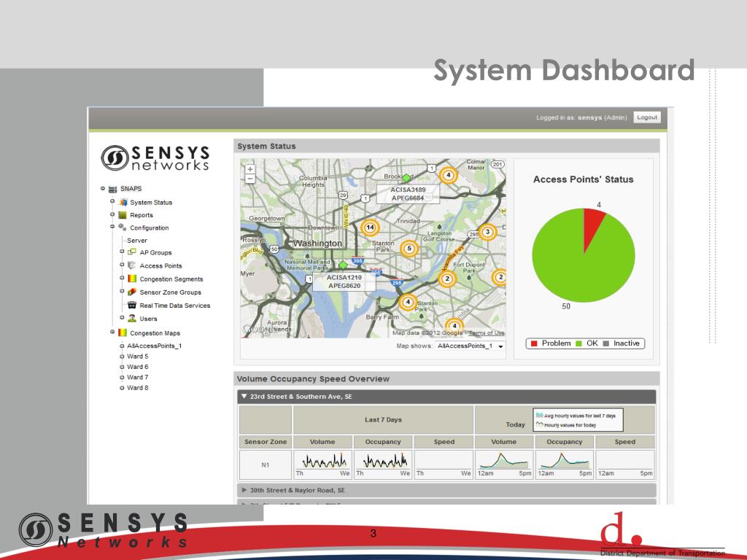
Task: Click the Avg hourly values legend entry
Action: click(576, 416)
